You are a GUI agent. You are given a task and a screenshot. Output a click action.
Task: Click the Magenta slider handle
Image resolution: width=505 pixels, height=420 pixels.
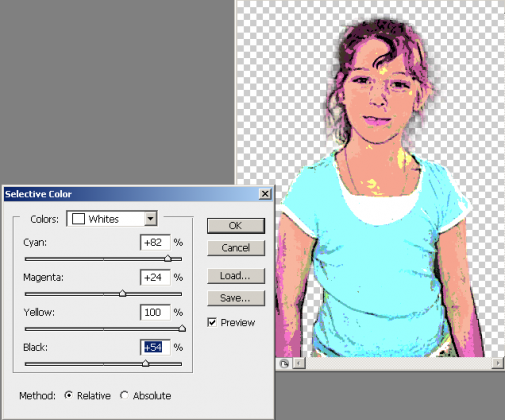[x=122, y=293]
